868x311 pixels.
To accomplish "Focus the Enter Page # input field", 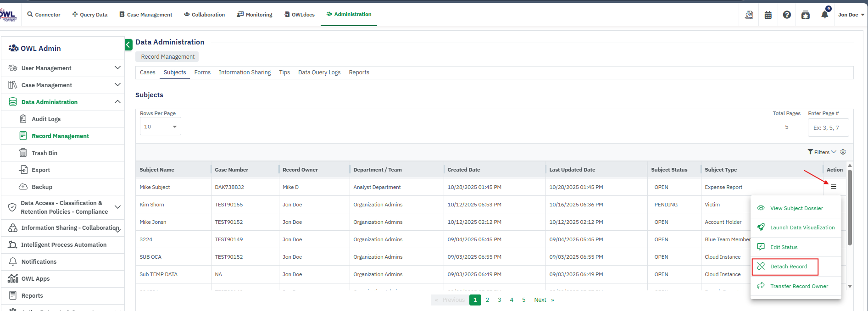I will (828, 128).
